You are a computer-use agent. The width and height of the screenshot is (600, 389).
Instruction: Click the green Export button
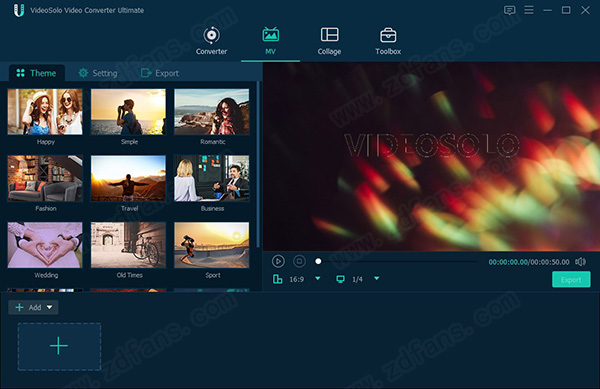click(x=571, y=280)
